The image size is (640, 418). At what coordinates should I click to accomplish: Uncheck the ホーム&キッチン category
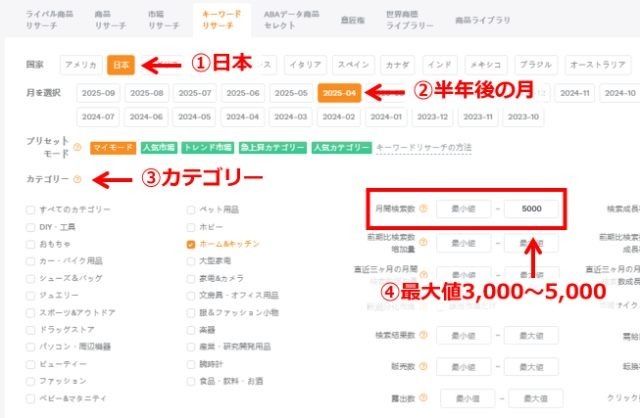click(x=191, y=244)
